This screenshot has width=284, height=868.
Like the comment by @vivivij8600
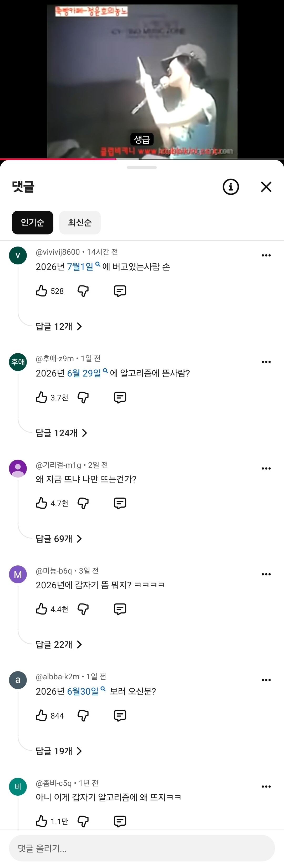click(x=42, y=291)
